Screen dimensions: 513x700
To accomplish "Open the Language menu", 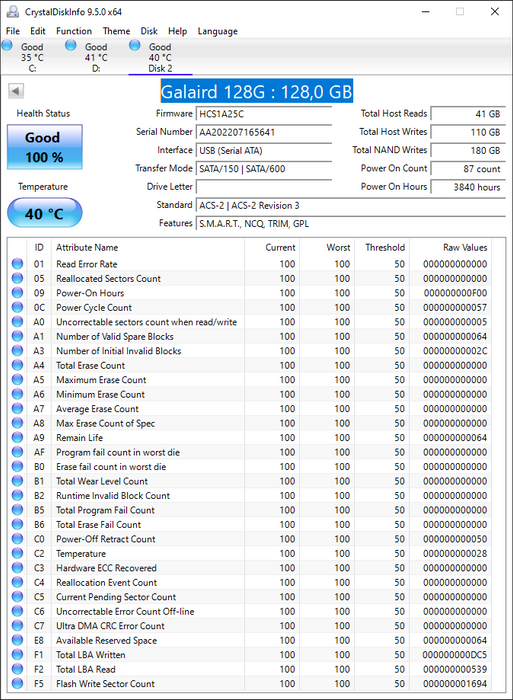I will pos(217,31).
